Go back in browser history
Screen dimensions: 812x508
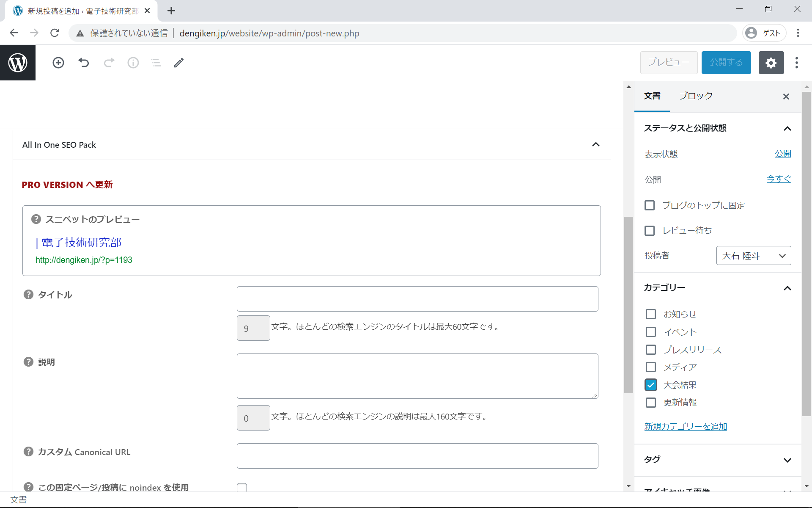[x=14, y=33]
